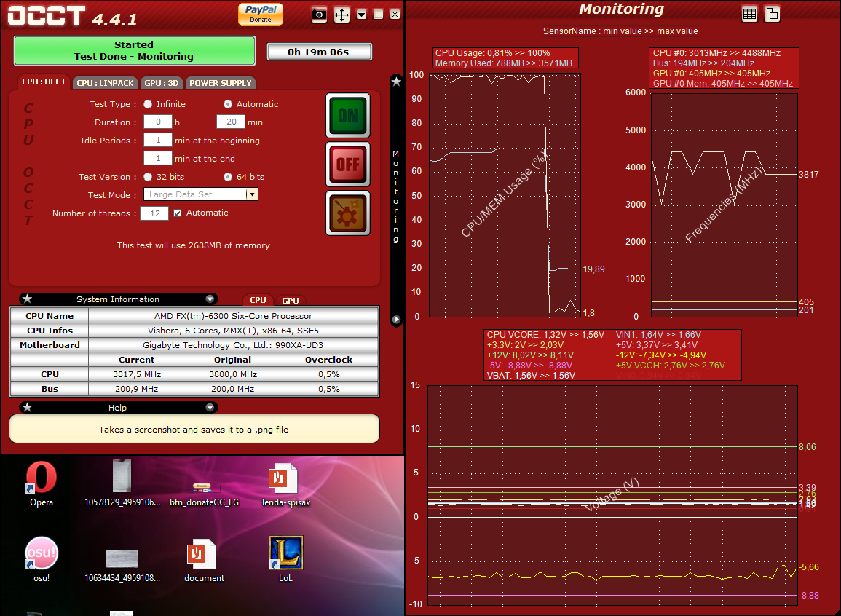Choose 32 bits test version
This screenshot has height=616, width=841.
tap(148, 177)
